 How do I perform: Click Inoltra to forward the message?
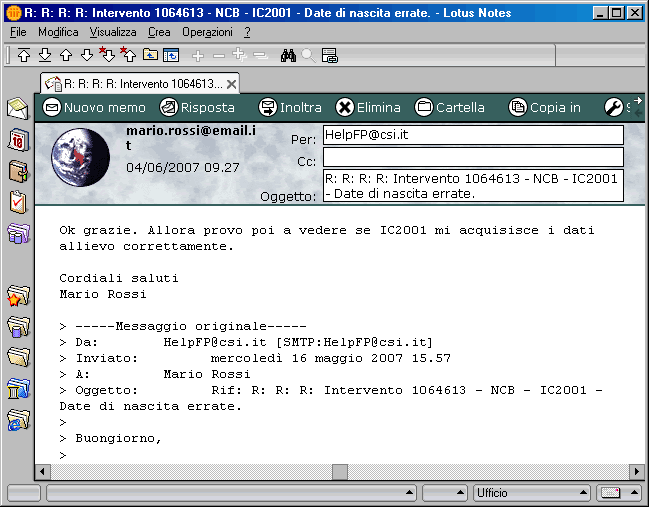point(290,108)
